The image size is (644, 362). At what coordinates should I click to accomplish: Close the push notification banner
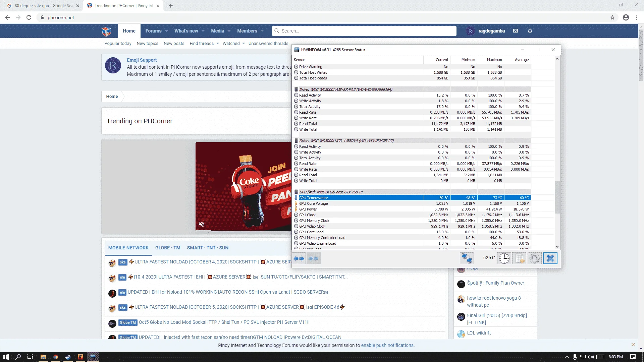pyautogui.click(x=633, y=345)
